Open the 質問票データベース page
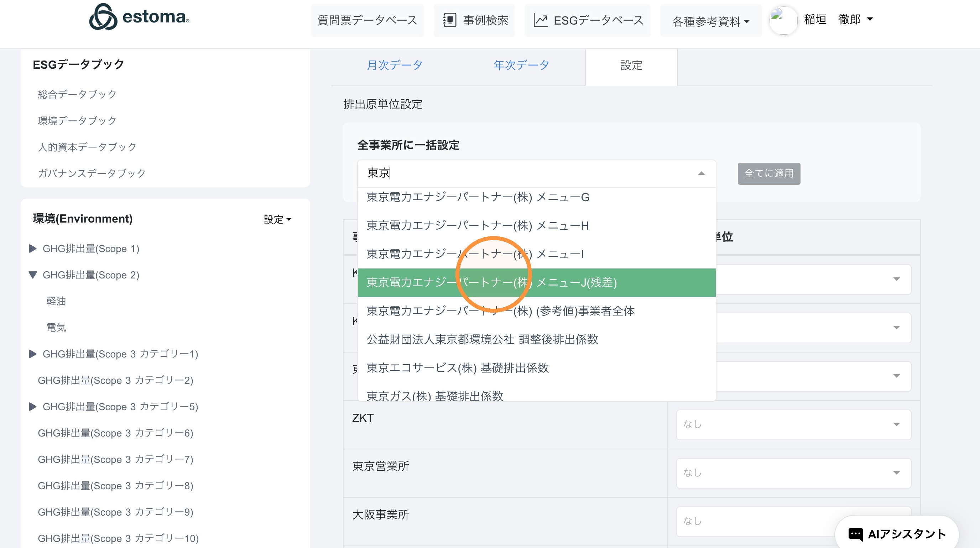 pyautogui.click(x=367, y=20)
